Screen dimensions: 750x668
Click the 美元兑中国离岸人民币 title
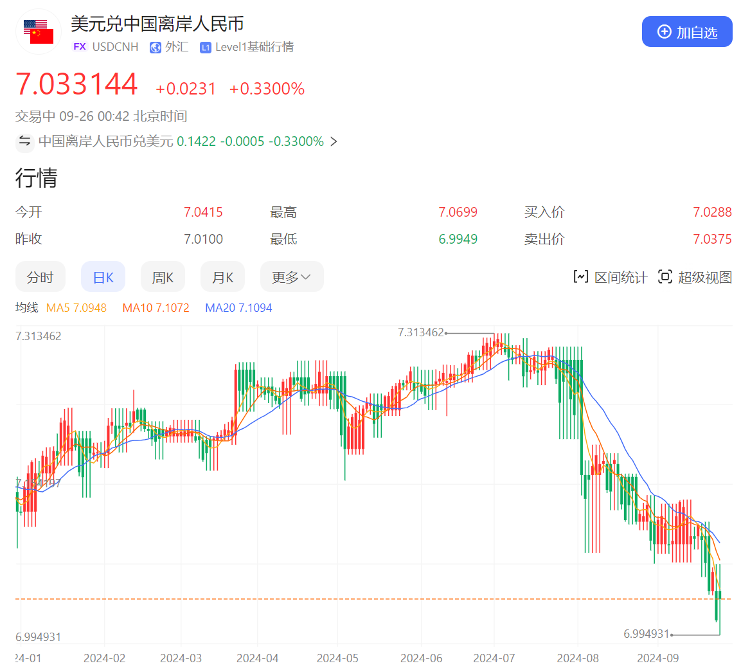[157, 24]
